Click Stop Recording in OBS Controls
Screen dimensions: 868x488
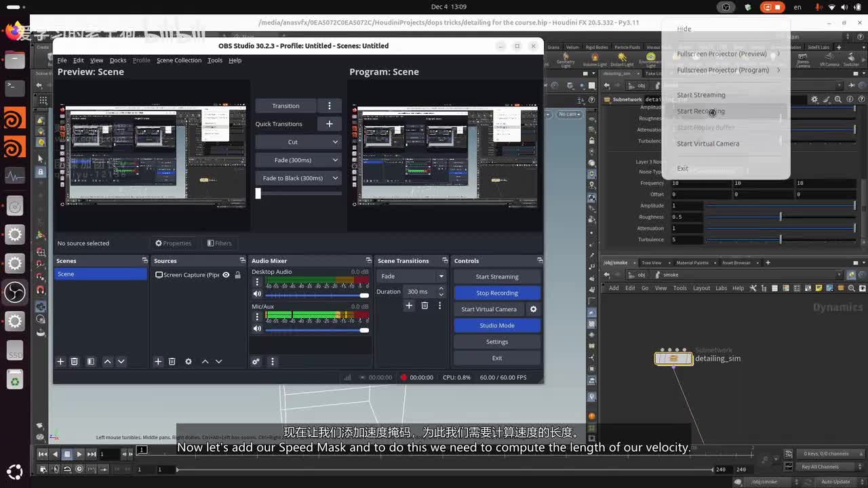[x=497, y=293]
